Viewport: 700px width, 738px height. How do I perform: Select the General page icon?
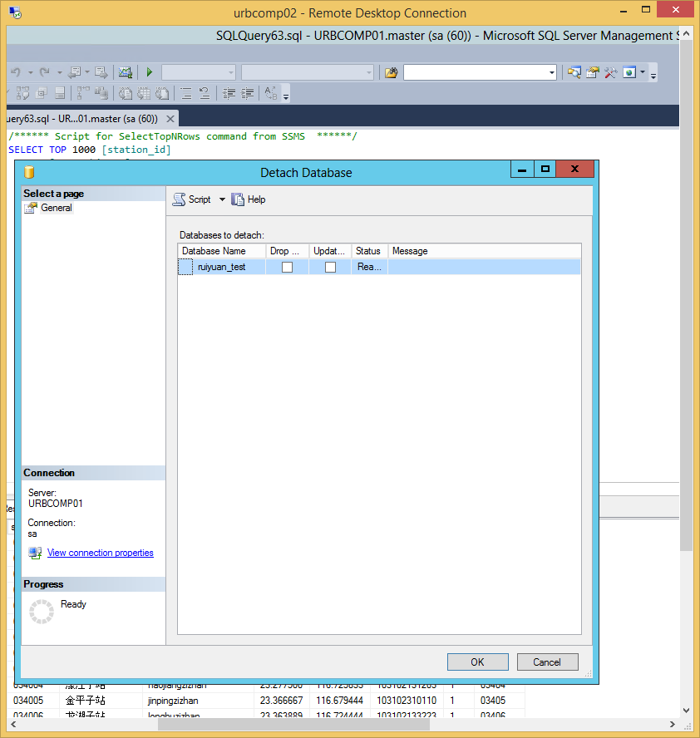(x=31, y=208)
